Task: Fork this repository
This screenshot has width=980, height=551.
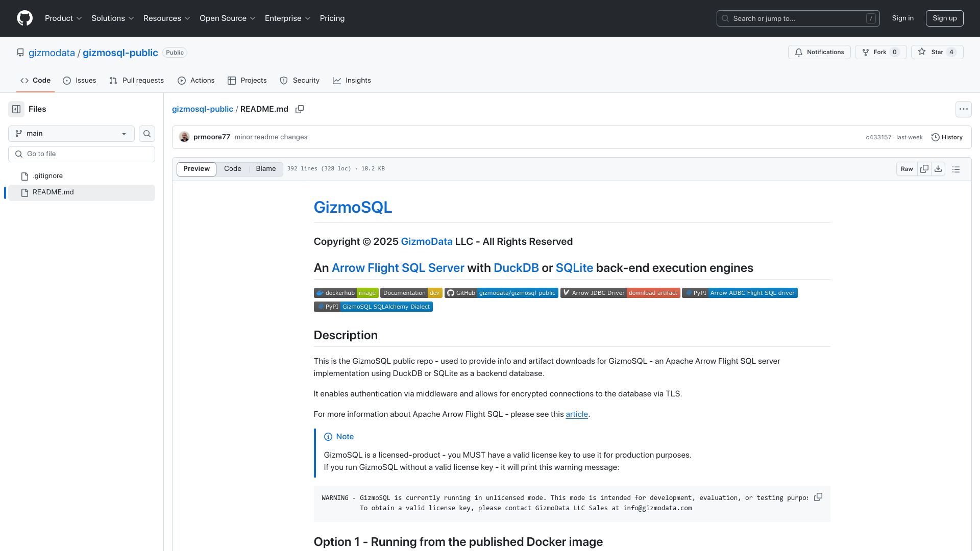Action: (x=880, y=52)
